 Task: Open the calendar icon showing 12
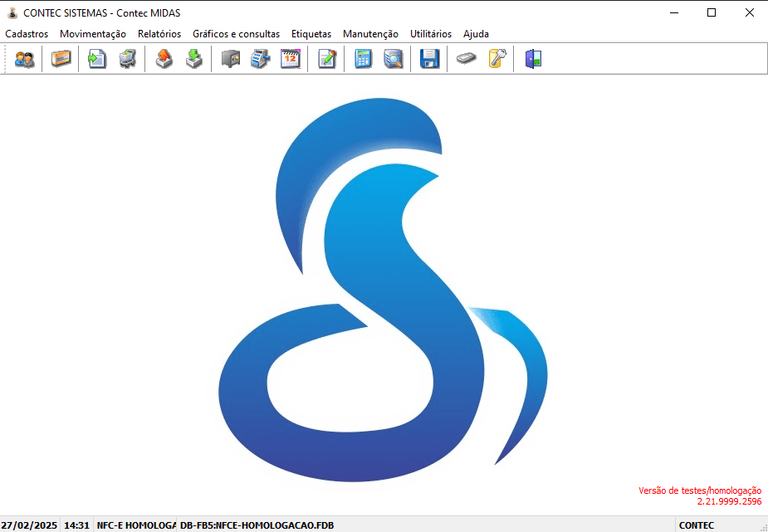(291, 59)
